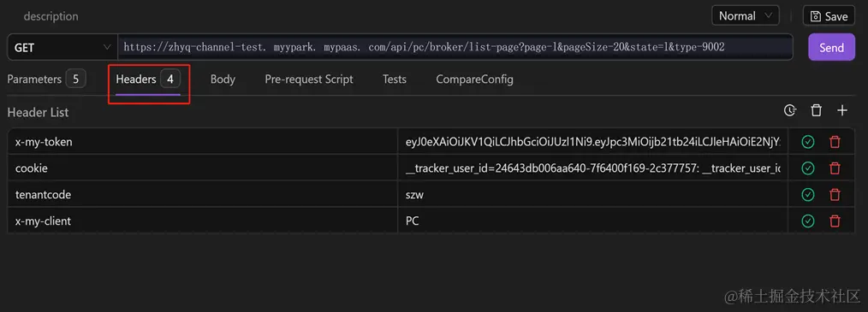Open the Body tab
The height and width of the screenshot is (312, 868).
223,79
